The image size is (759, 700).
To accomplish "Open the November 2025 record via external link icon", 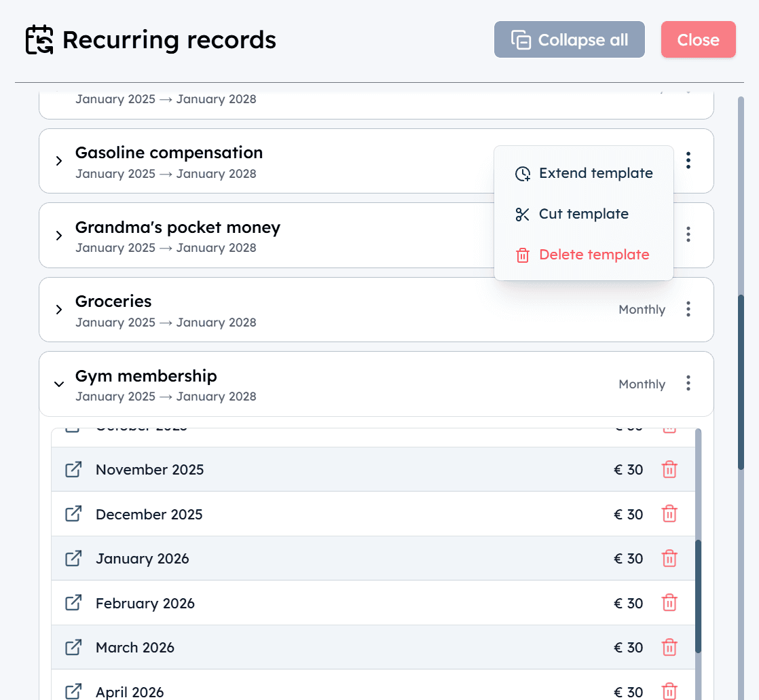I will [73, 469].
